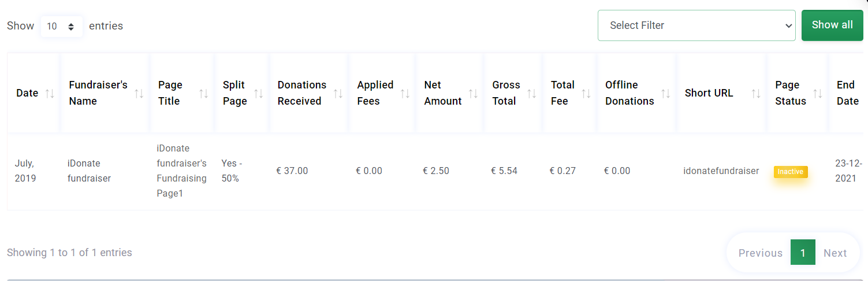Sort by Gross Total arrows icon
The image size is (868, 281).
click(532, 93)
